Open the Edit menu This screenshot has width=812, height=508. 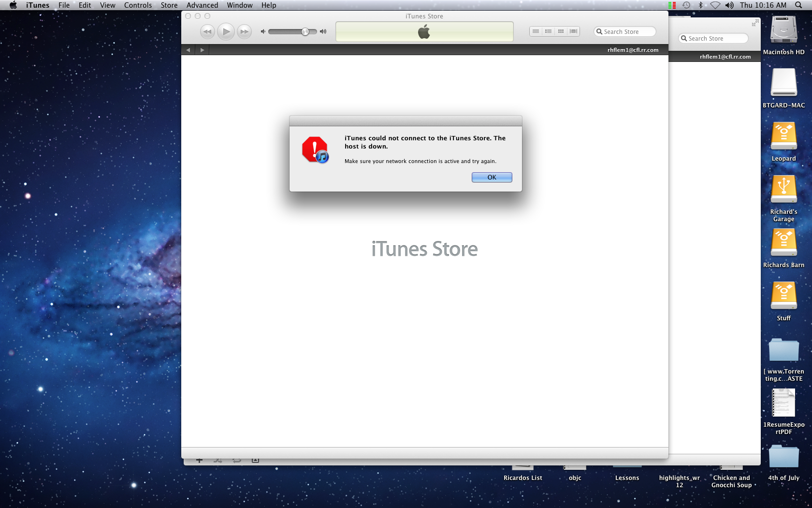point(85,5)
